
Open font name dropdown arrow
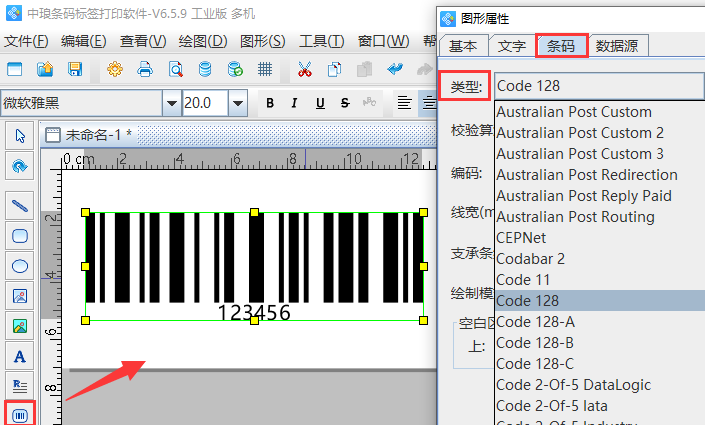click(x=171, y=103)
